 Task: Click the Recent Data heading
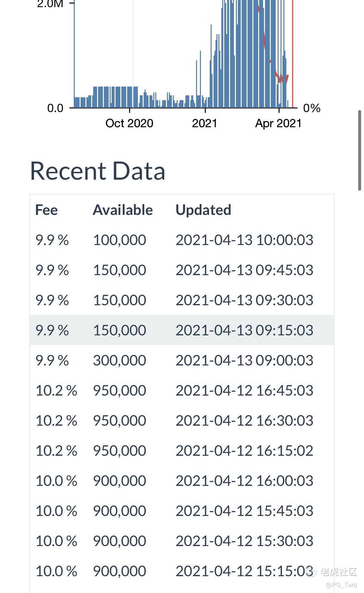click(x=97, y=171)
